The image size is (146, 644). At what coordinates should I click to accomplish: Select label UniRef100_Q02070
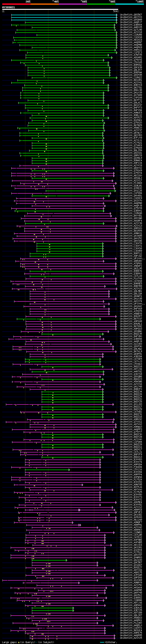pos(131,201)
